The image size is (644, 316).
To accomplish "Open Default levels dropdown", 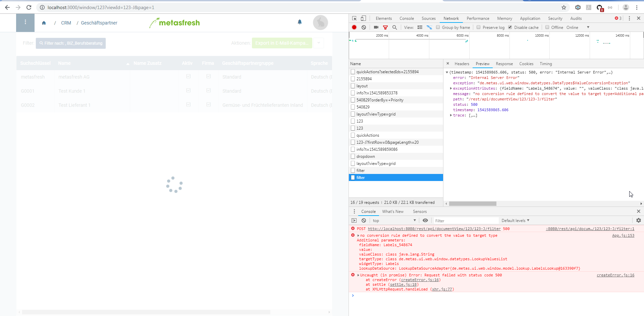I will [x=515, y=221].
